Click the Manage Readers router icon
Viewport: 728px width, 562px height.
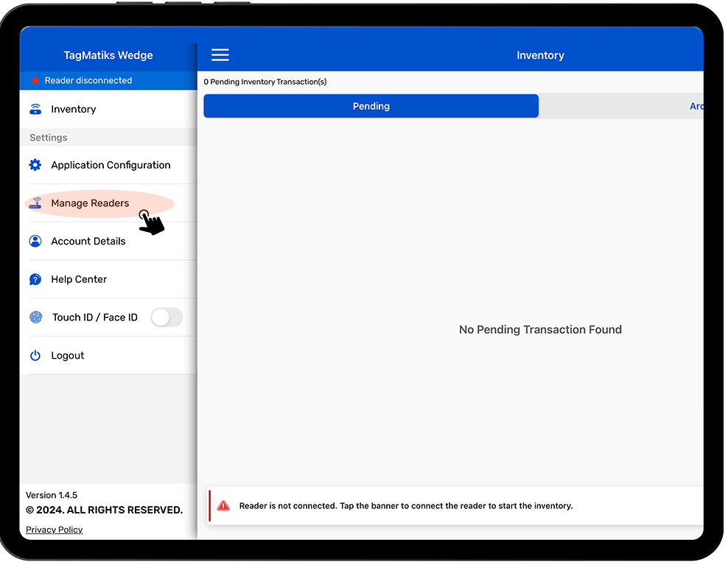point(35,203)
